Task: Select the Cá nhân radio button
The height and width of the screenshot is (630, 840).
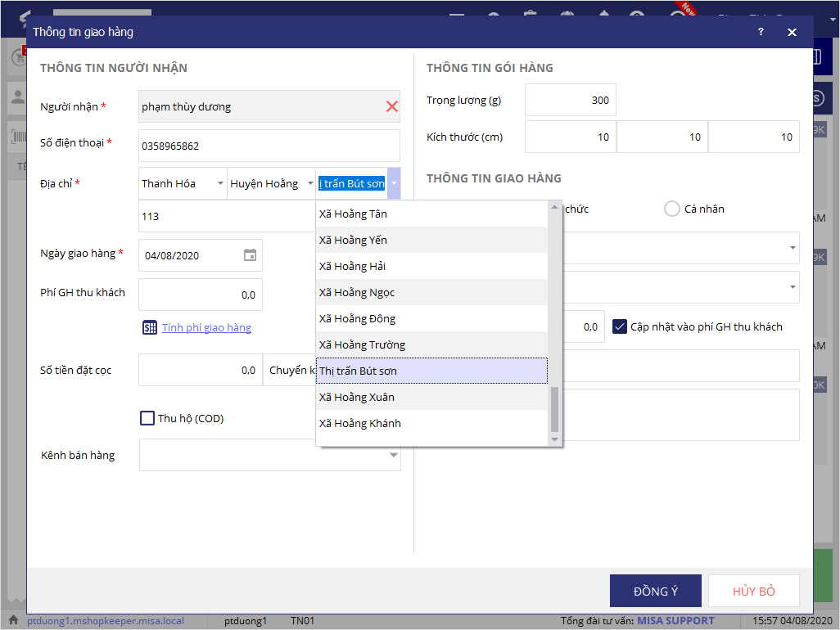Action: (x=672, y=209)
